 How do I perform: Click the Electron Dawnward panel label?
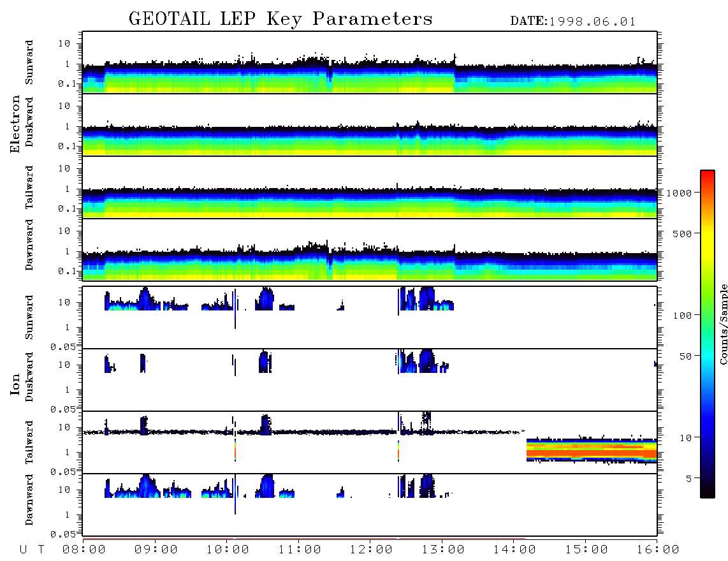(29, 245)
